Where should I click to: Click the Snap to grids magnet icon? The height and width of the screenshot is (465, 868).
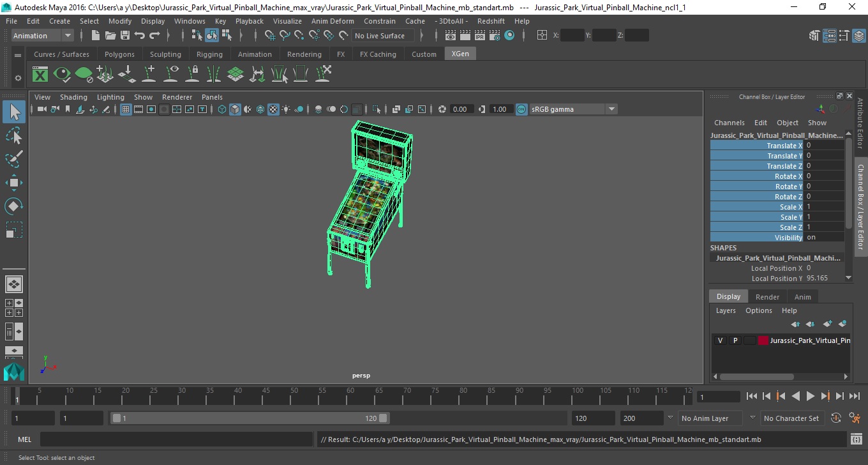270,36
